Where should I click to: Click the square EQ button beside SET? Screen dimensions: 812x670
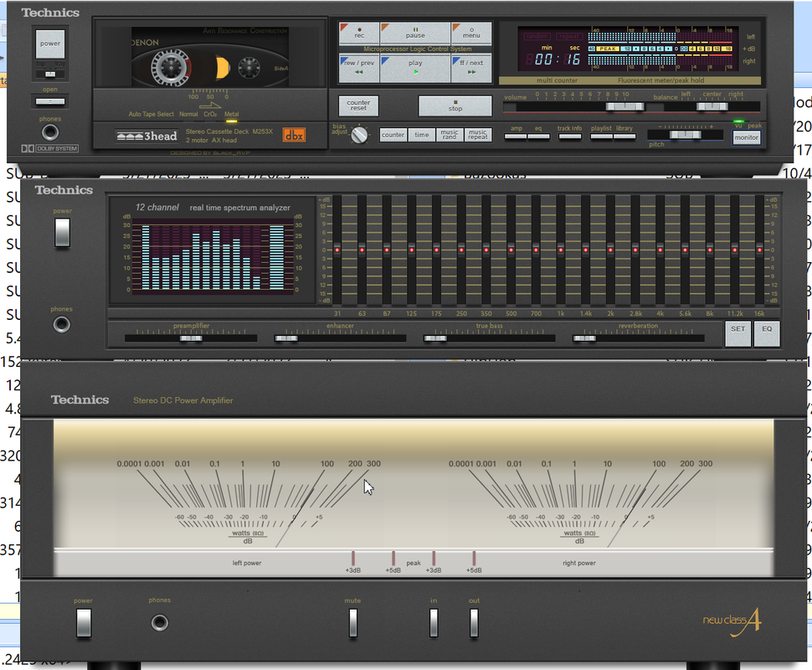(x=767, y=333)
